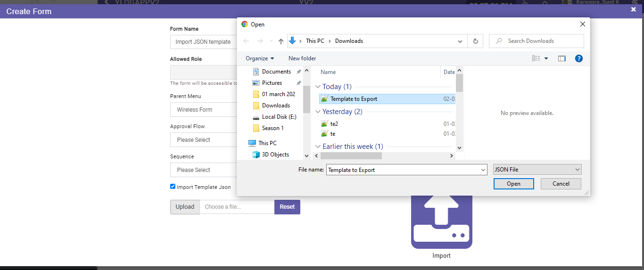Collapse the Earlier this week (1) group
Viewport: 644px width, 270px height.
point(318,147)
